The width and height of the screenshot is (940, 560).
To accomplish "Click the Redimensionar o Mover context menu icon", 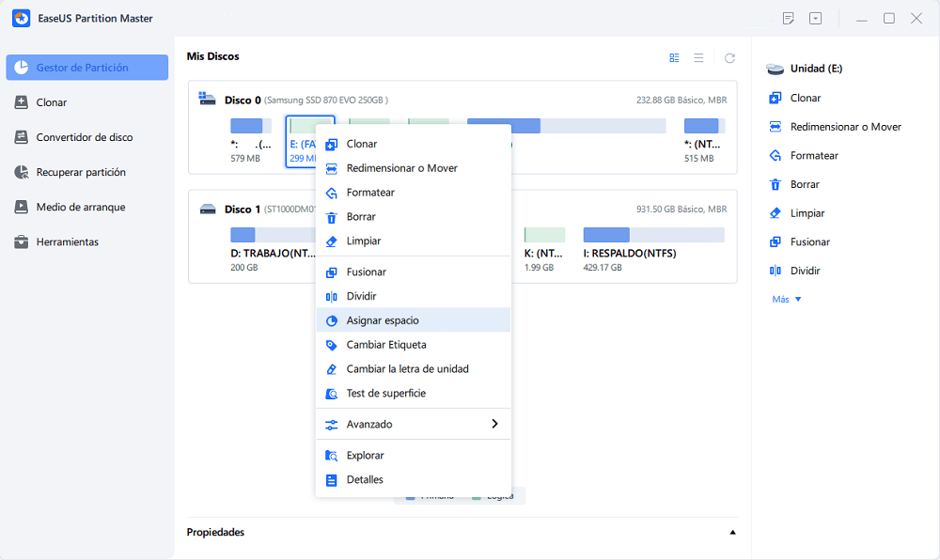I will point(332,169).
